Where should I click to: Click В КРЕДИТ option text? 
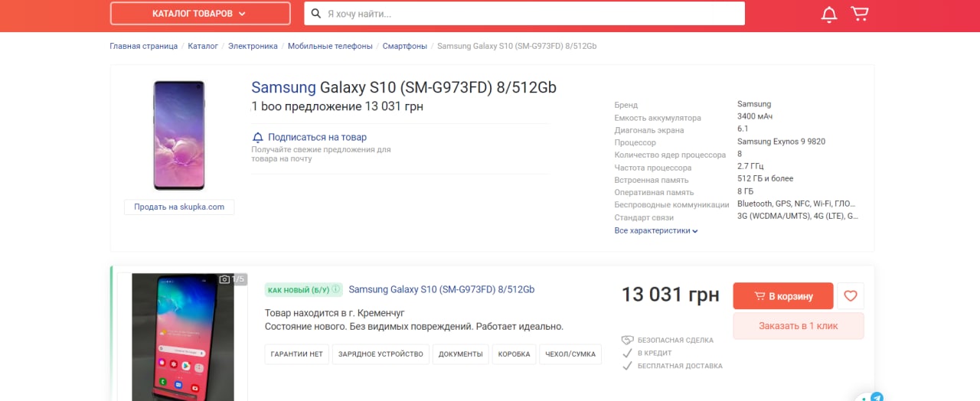655,353
